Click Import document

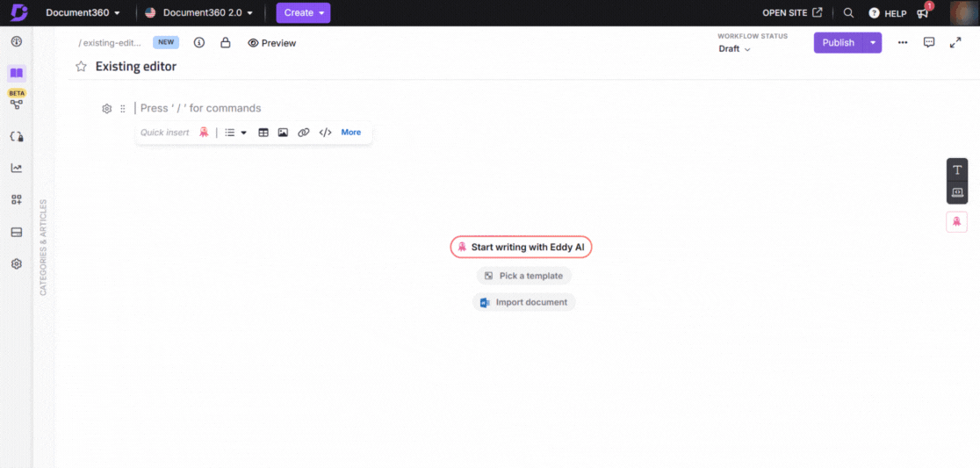[523, 302]
